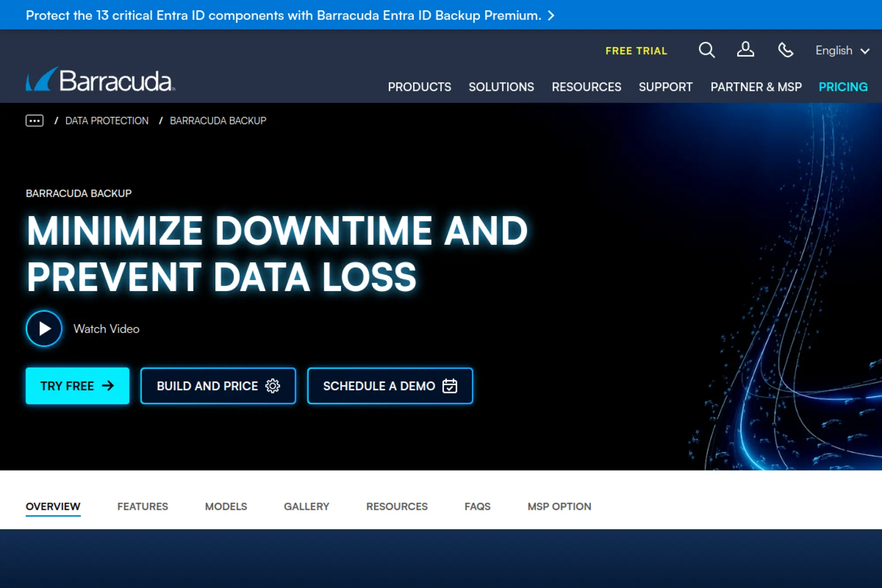
Task: Click Build and Price button
Action: coord(218,386)
